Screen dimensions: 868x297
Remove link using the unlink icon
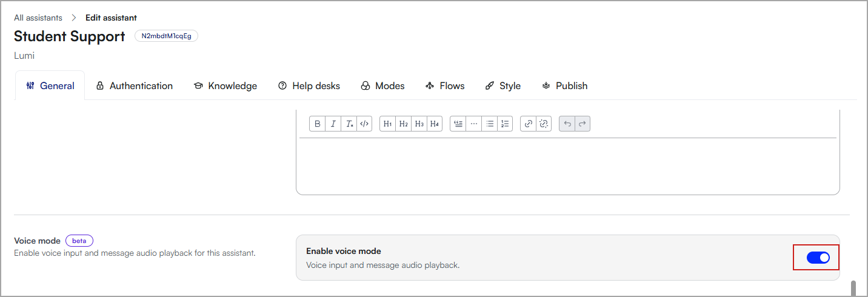544,124
